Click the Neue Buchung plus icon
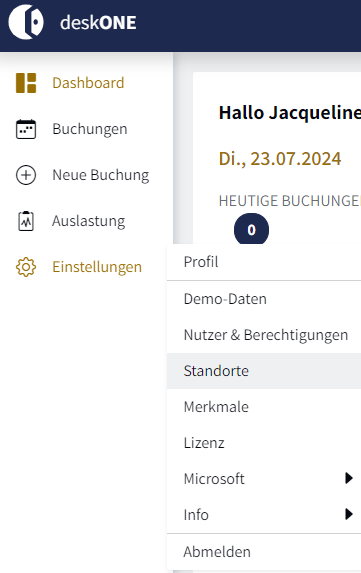This screenshot has height=573, width=361. (26, 175)
